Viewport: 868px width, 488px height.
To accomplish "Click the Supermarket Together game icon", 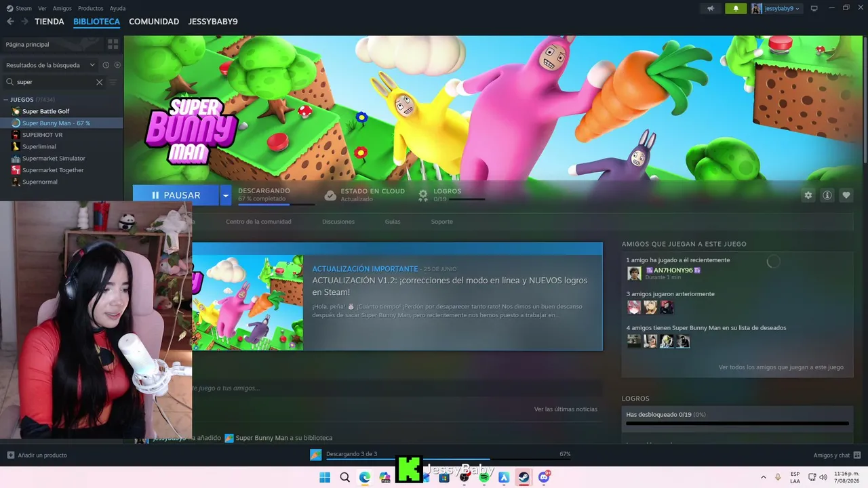I will coord(16,170).
